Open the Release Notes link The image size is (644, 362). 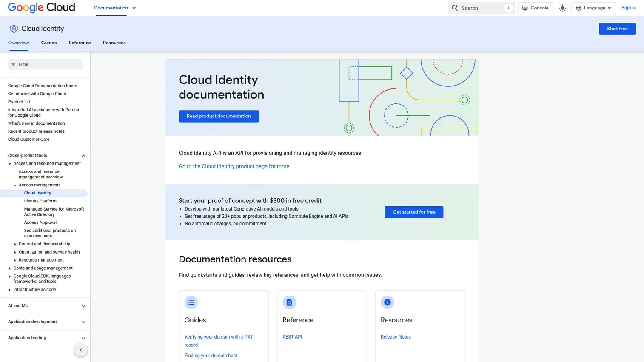[396, 337]
